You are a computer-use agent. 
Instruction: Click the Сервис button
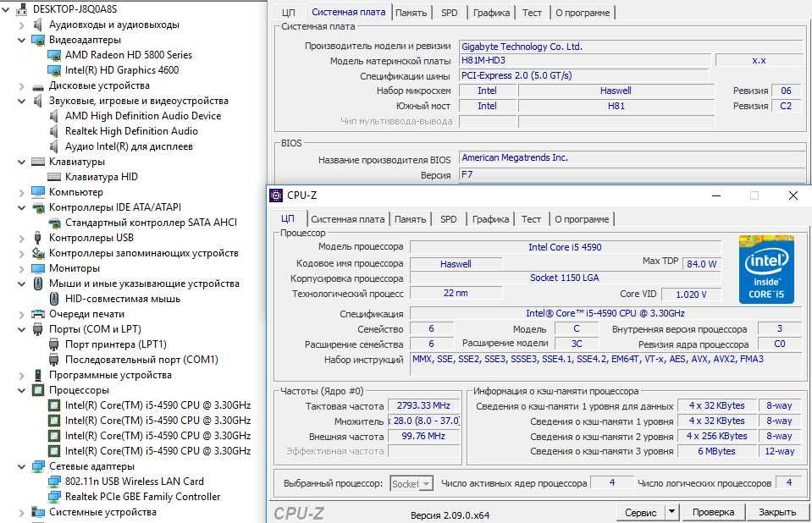pos(641,512)
